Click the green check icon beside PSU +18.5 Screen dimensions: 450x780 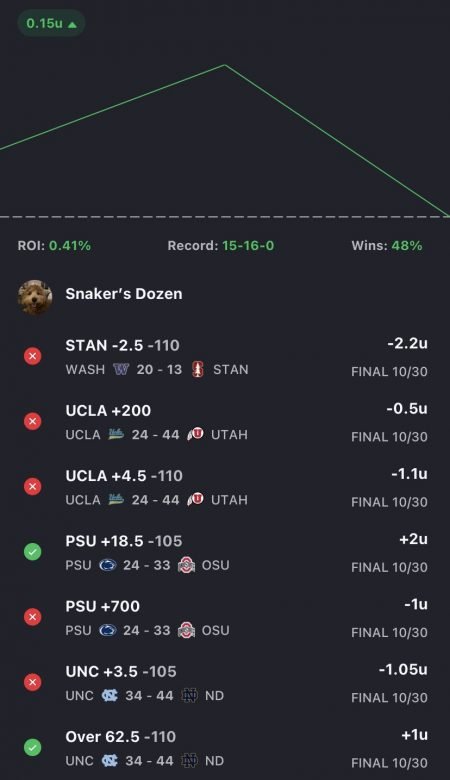33,552
